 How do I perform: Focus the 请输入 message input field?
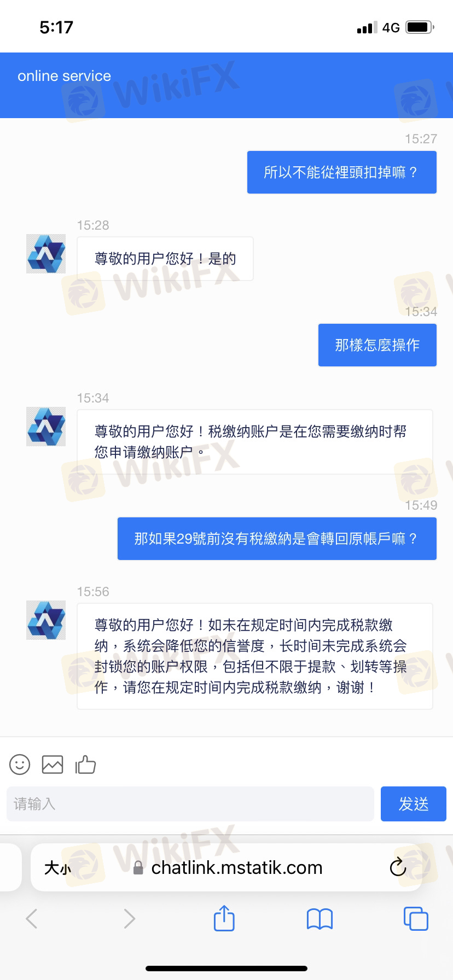point(190,804)
